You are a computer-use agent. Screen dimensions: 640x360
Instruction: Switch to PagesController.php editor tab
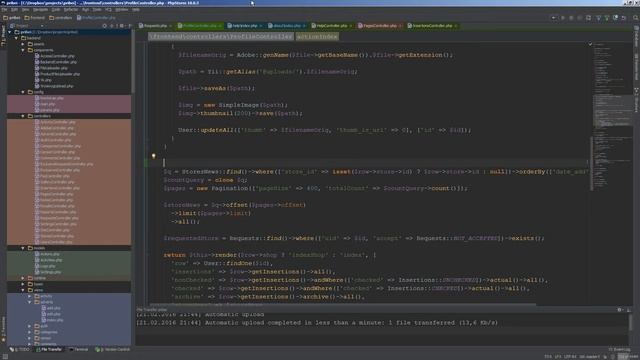point(380,26)
